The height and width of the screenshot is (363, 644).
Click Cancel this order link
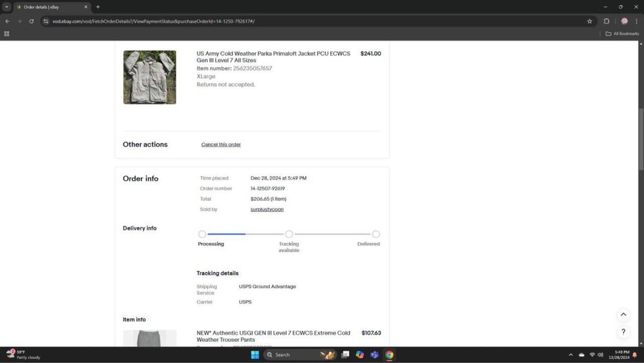(221, 144)
